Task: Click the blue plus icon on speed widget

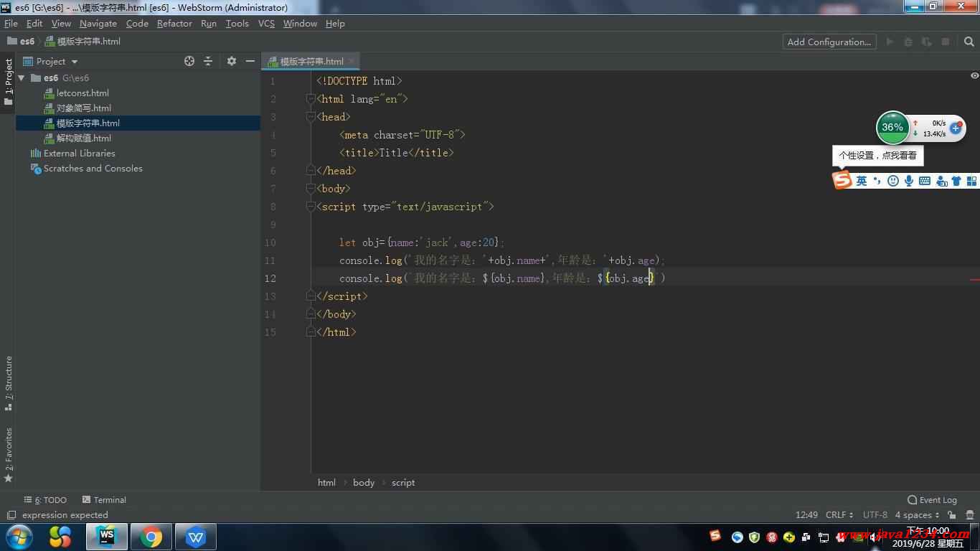Action: click(955, 128)
